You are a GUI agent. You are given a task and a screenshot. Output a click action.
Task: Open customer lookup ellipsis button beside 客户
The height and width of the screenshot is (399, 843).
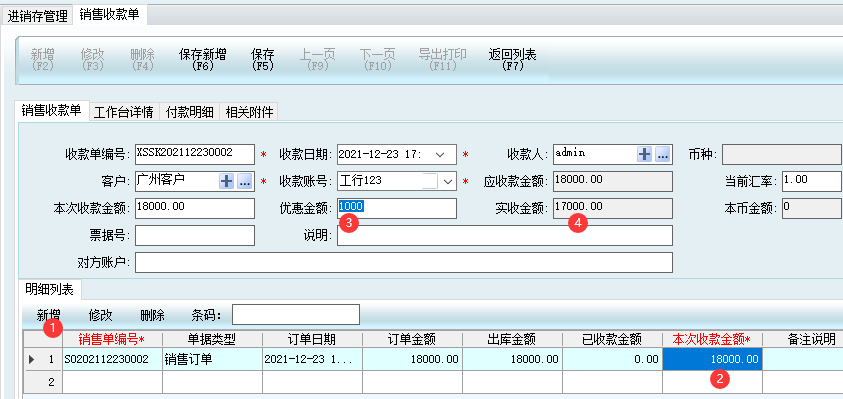[245, 181]
